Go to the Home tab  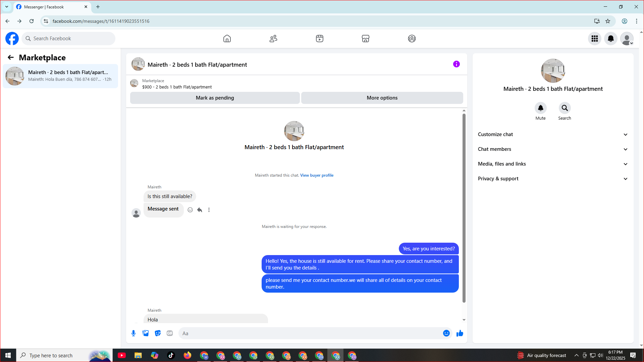click(x=227, y=39)
